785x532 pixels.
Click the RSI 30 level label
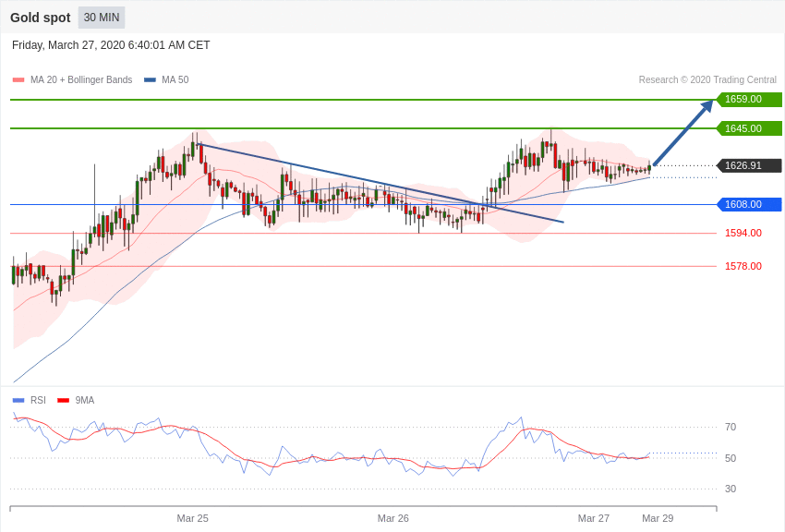[731, 489]
